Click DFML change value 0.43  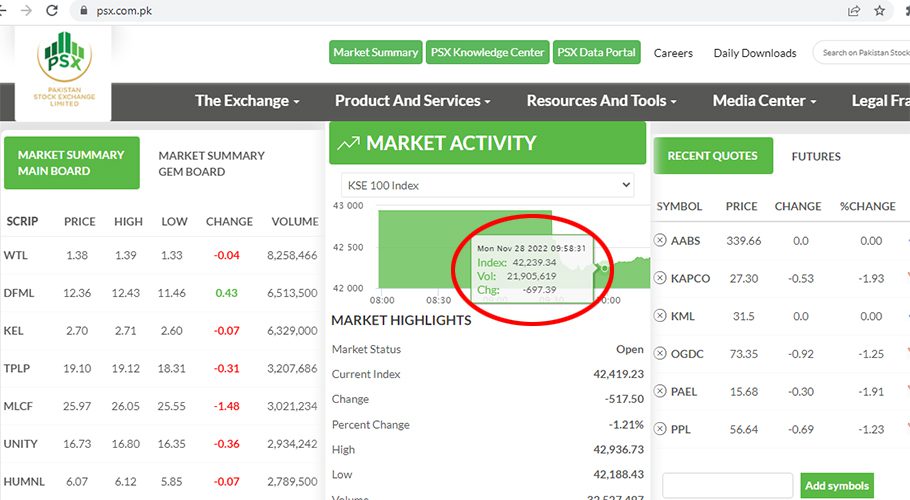[226, 293]
